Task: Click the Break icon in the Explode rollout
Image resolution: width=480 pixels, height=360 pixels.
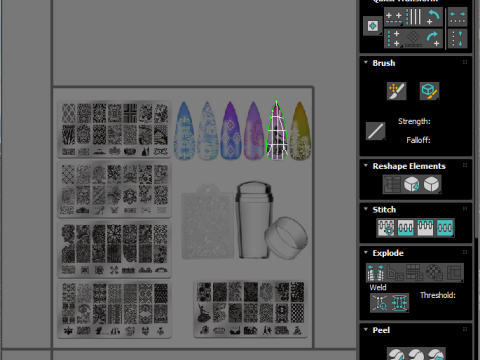Action: coord(376,273)
